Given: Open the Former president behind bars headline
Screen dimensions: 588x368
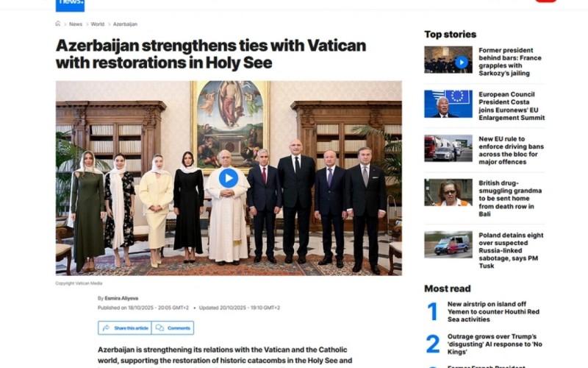Looking at the screenshot, I should point(510,62).
